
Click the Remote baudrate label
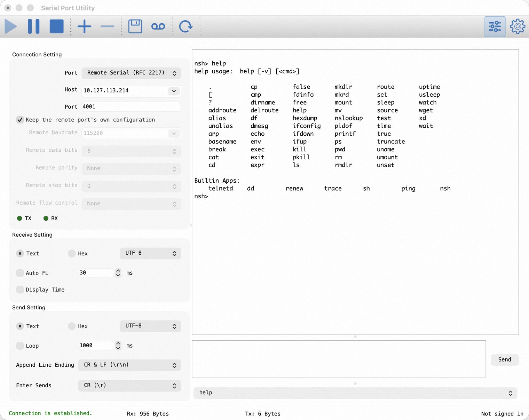tap(53, 133)
